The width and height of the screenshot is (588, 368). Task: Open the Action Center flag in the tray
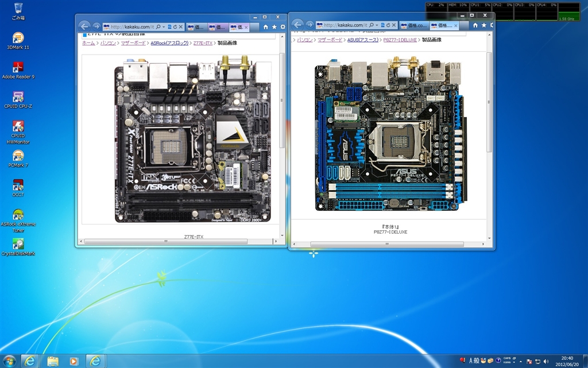(x=529, y=362)
